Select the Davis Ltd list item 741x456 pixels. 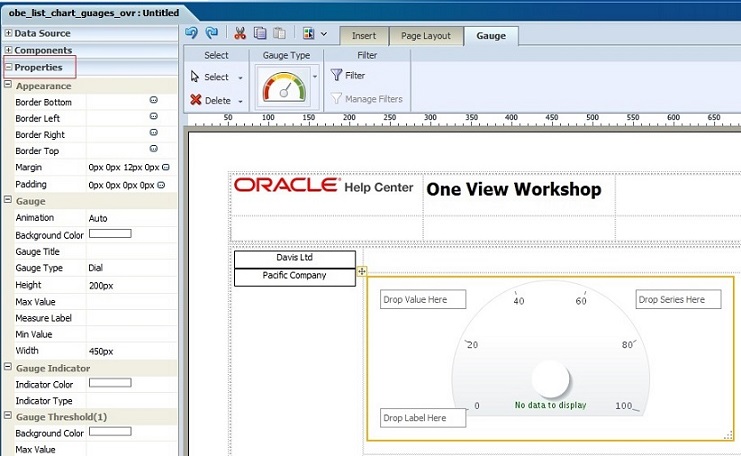click(295, 259)
